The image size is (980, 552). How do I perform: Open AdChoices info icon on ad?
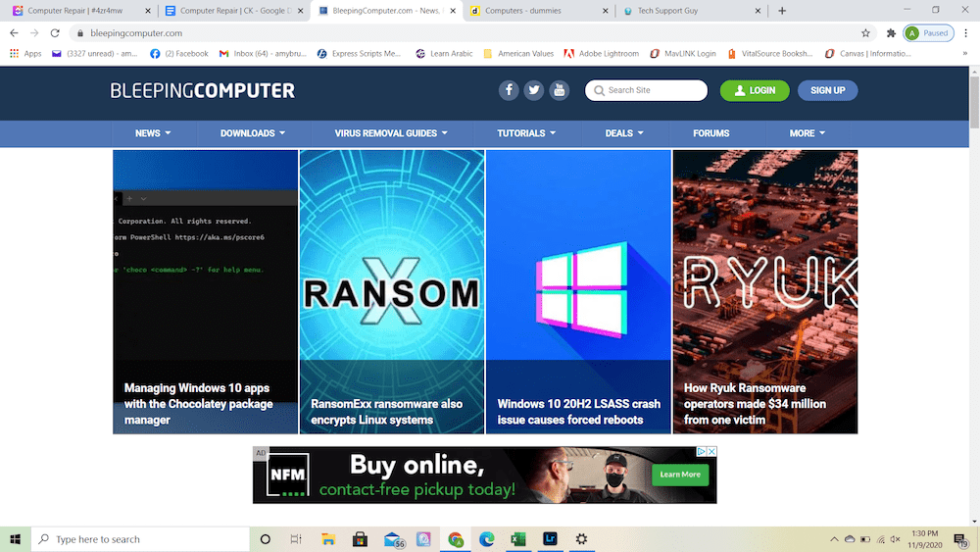click(x=702, y=451)
